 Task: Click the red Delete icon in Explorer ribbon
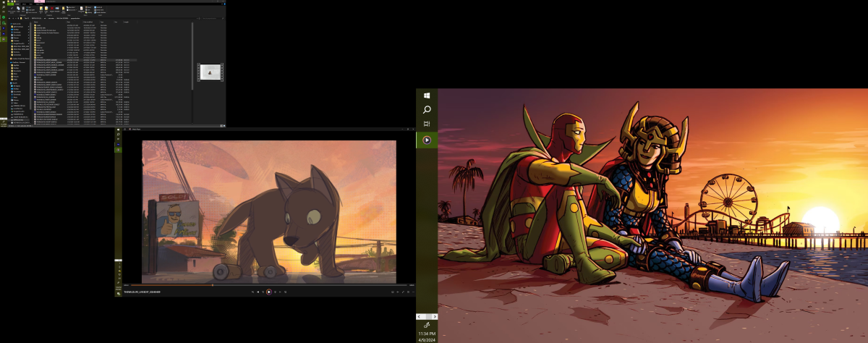[52, 9]
